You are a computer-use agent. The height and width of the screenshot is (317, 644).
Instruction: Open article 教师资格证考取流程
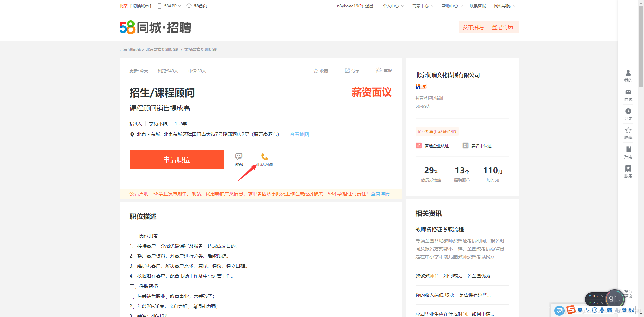coord(439,229)
